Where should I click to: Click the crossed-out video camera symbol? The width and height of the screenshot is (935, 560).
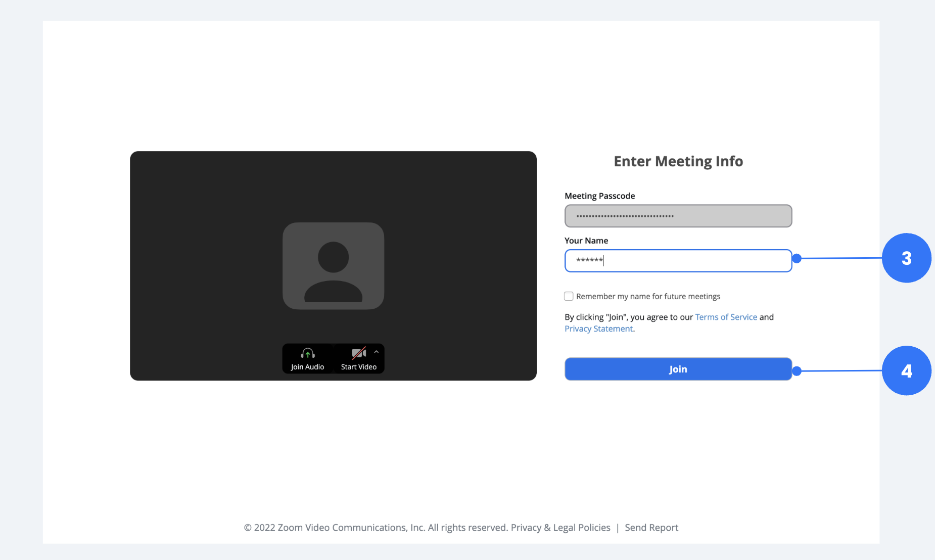(x=359, y=353)
